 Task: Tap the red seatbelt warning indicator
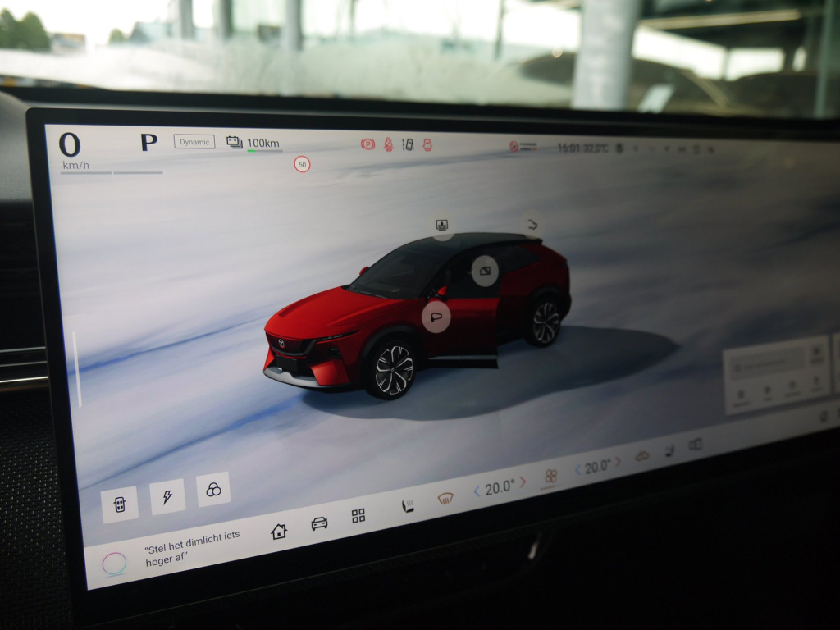[389, 144]
